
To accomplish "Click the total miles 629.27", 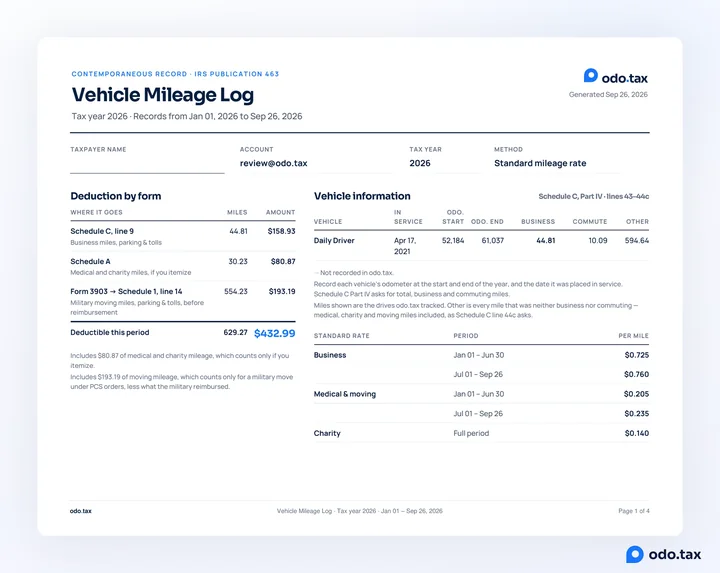I will (236, 332).
